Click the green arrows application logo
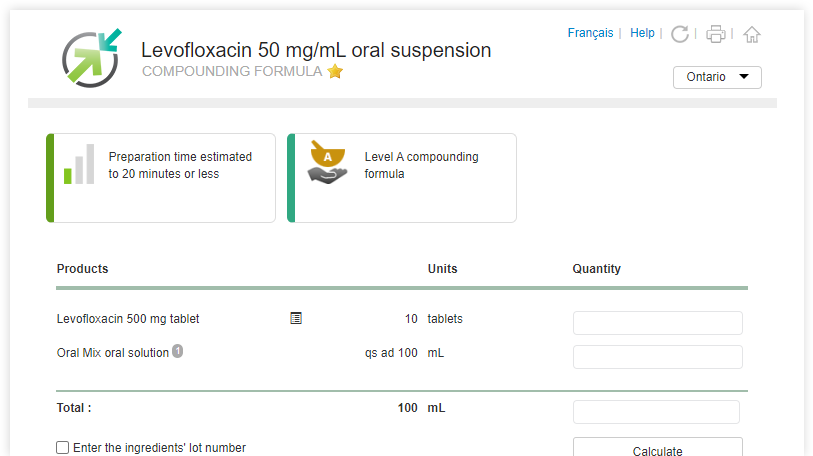This screenshot has width=813, height=456. pyautogui.click(x=92, y=56)
